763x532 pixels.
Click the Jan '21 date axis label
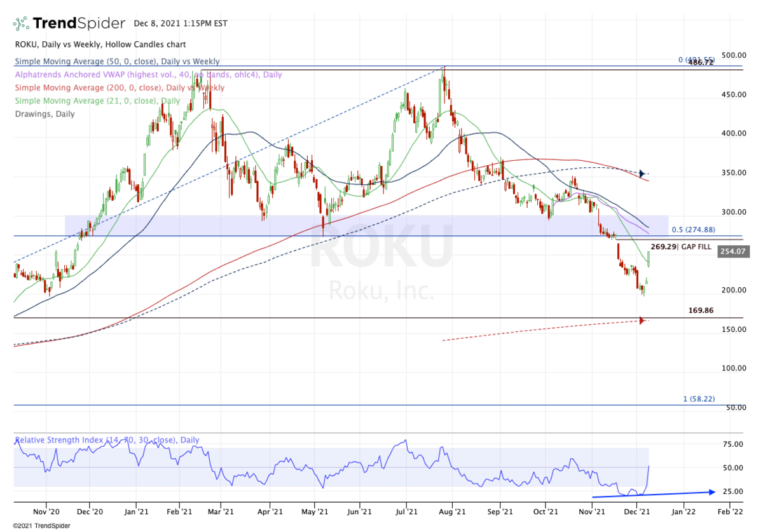pyautogui.click(x=135, y=510)
